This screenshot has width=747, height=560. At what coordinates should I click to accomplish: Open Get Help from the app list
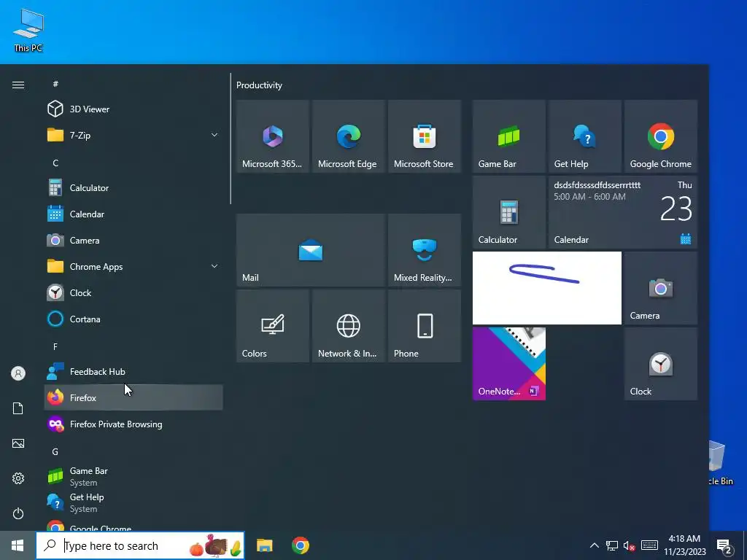[133, 503]
